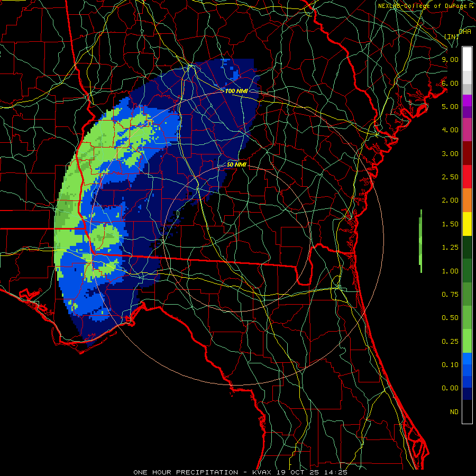Click the 2.50 legend value
This screenshot has height=476, width=476.
[450, 177]
